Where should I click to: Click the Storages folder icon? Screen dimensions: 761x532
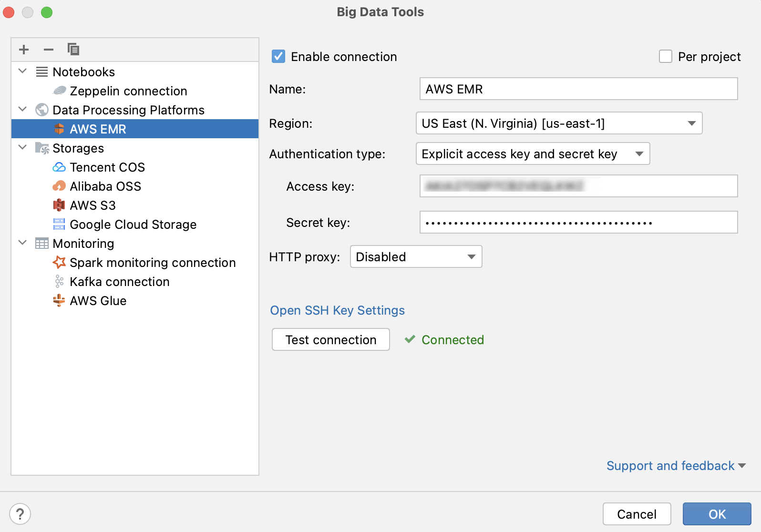tap(42, 148)
